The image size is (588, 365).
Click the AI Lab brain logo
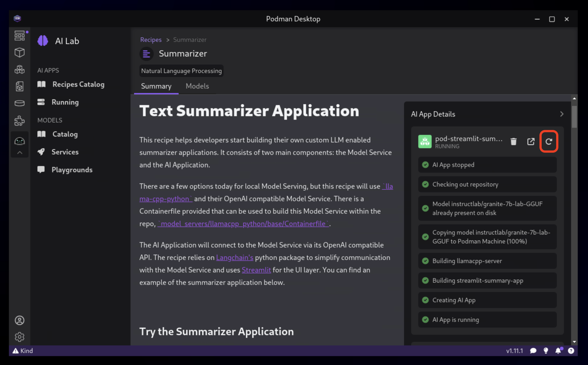(x=43, y=41)
